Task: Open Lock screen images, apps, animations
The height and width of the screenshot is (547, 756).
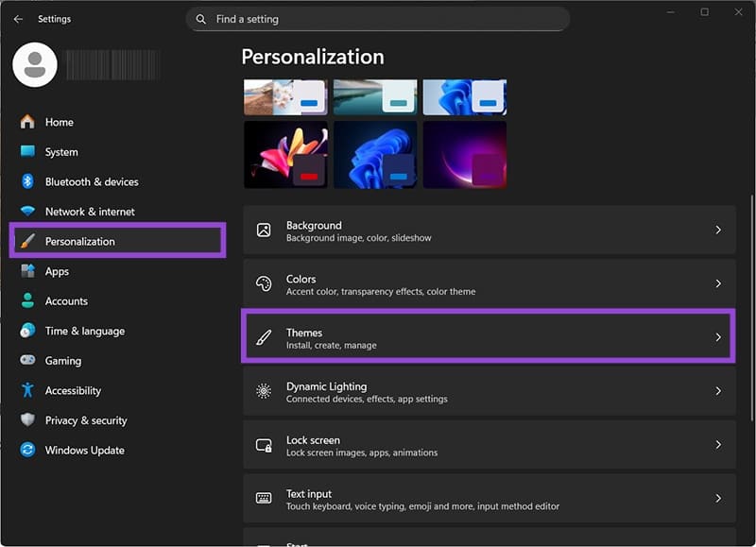Action: (490, 445)
